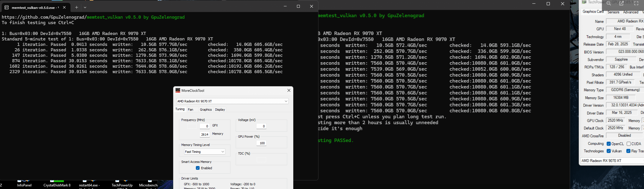Click the 16384 MB Memory Size field
This screenshot has width=644, height=189.
[621, 98]
